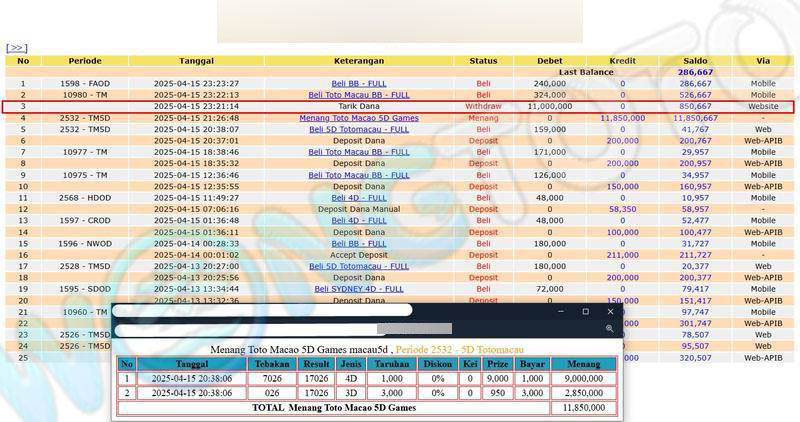Open Beli 5D Totomacau - FULL in row 5
This screenshot has width=800, height=422.
point(358,129)
